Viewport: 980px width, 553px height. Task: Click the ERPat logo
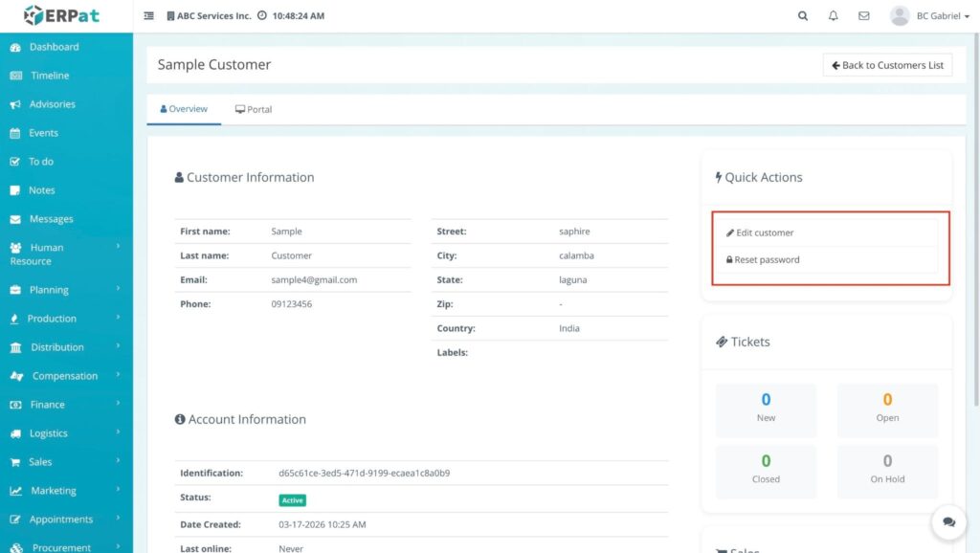pyautogui.click(x=61, y=15)
